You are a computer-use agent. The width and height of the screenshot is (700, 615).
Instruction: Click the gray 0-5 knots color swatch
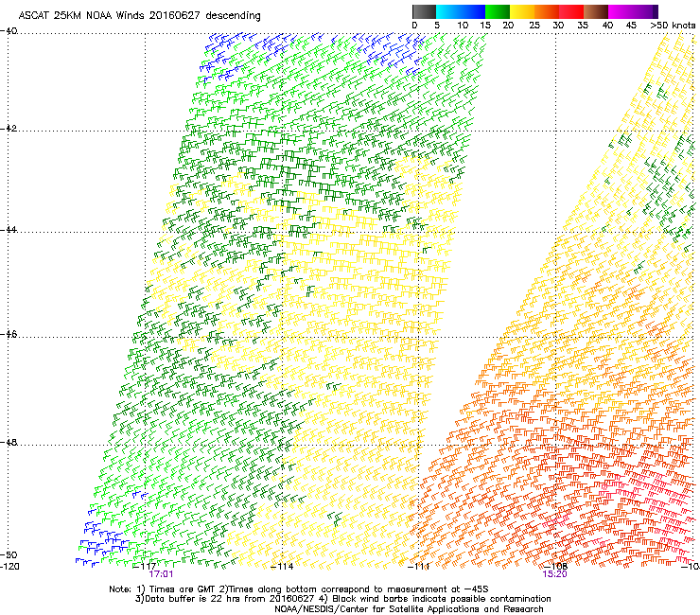click(424, 11)
